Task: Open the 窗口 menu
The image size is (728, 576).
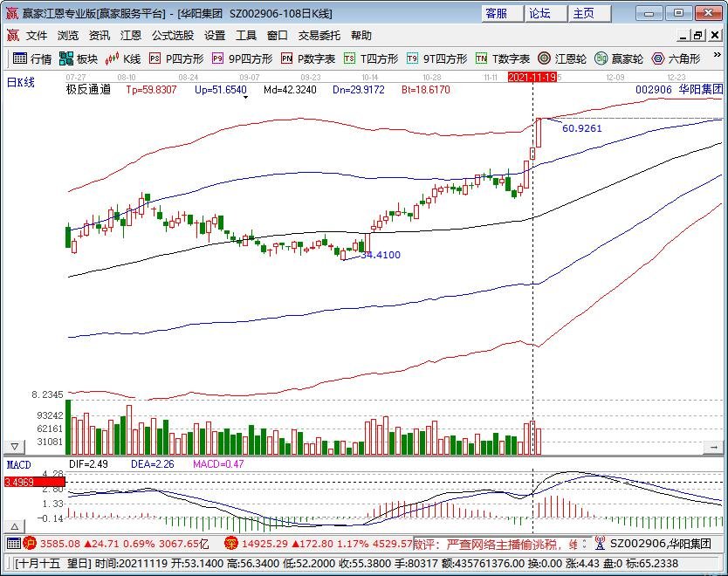Action: pyautogui.click(x=278, y=35)
